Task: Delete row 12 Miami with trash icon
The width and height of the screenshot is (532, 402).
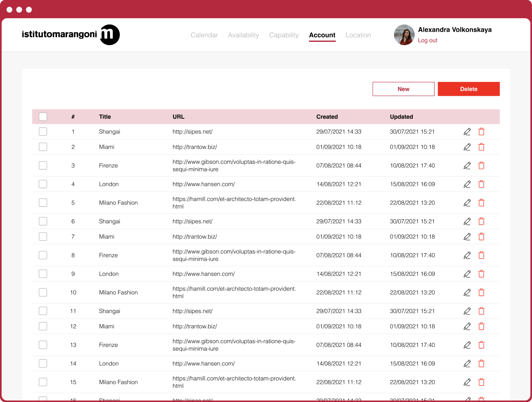Action: click(481, 326)
